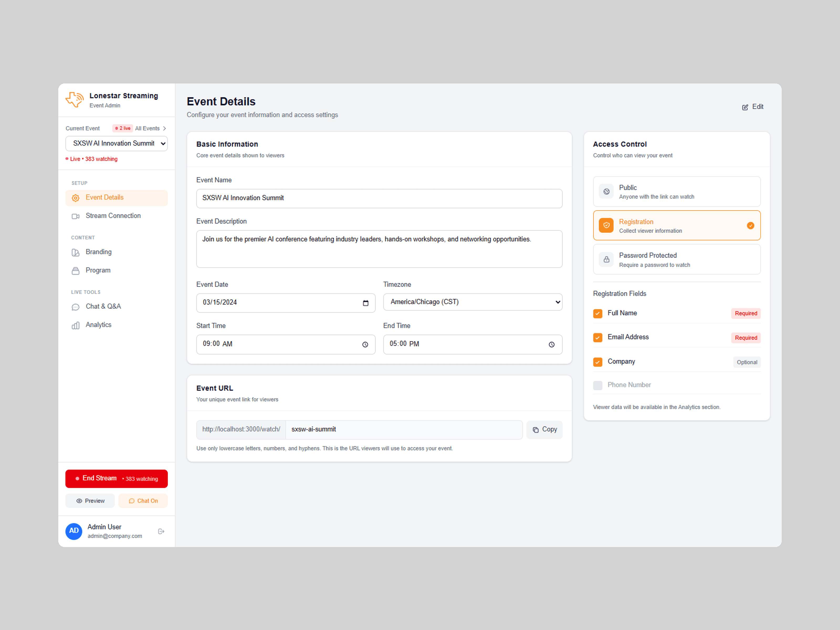Enable the Phone Number field checkbox
This screenshot has height=630, width=840.
(597, 385)
